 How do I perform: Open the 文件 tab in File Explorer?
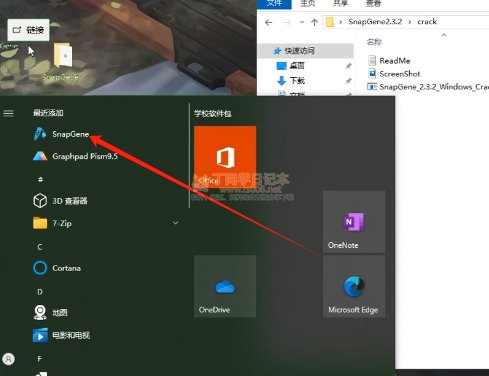pyautogui.click(x=274, y=4)
